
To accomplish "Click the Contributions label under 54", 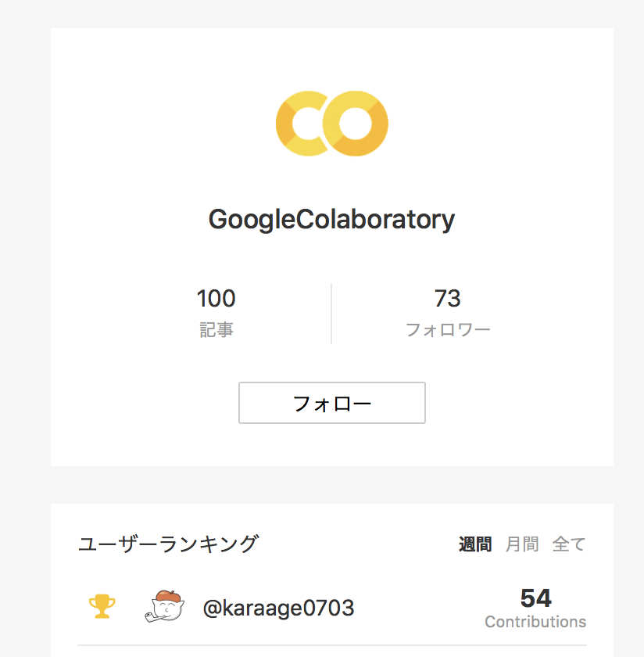I will pyautogui.click(x=535, y=622).
